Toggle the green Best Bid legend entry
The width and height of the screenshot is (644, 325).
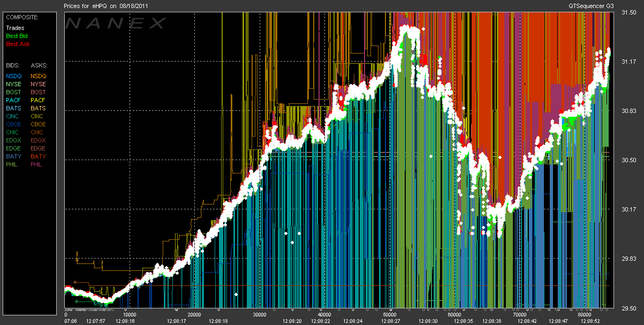coord(16,36)
